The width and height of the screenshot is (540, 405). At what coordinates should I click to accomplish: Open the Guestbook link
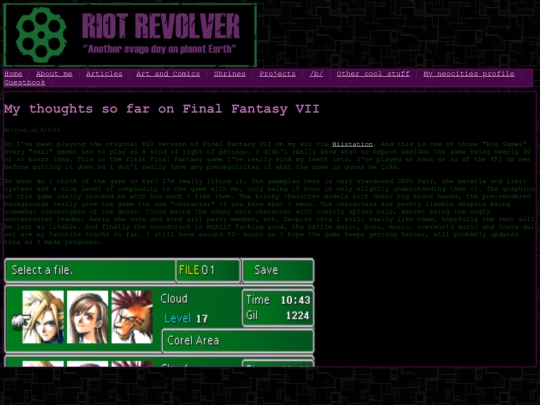[x=24, y=83]
